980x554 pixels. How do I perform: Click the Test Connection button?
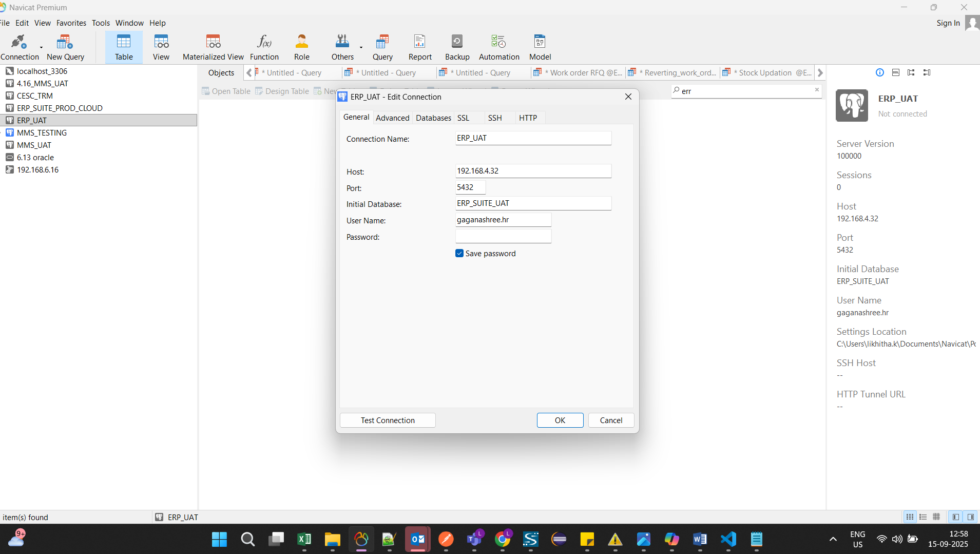tap(387, 421)
